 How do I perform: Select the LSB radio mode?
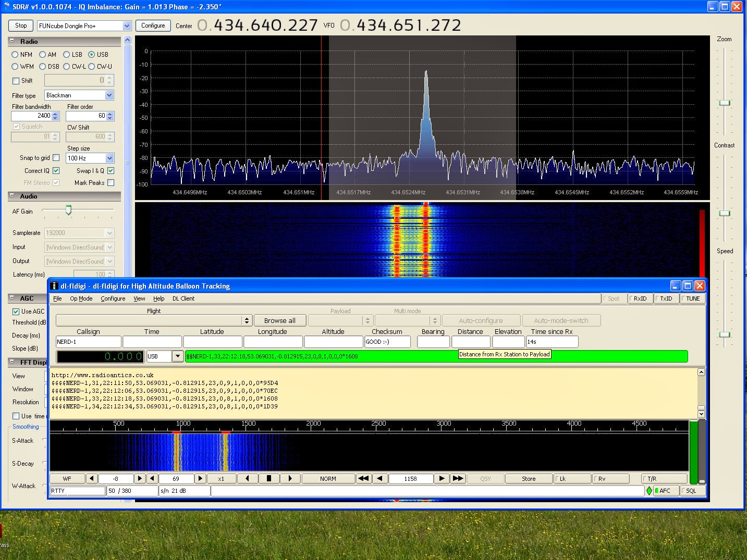(67, 55)
